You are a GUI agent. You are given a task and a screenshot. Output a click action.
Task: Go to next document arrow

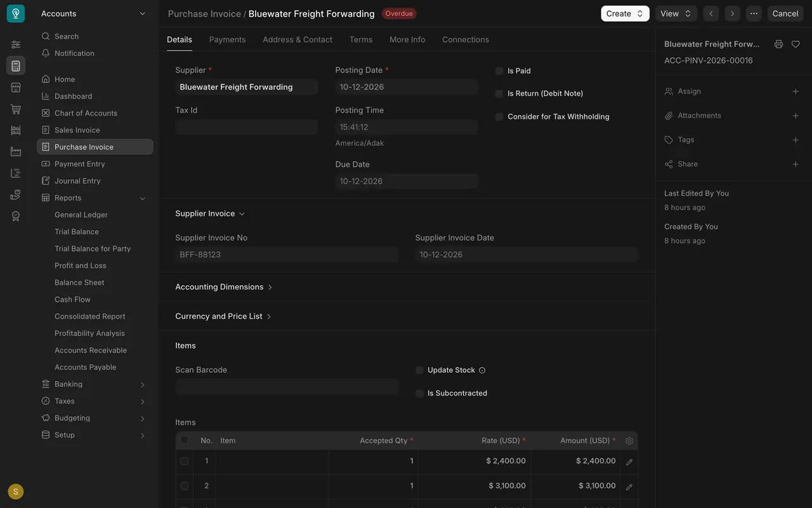[732, 13]
